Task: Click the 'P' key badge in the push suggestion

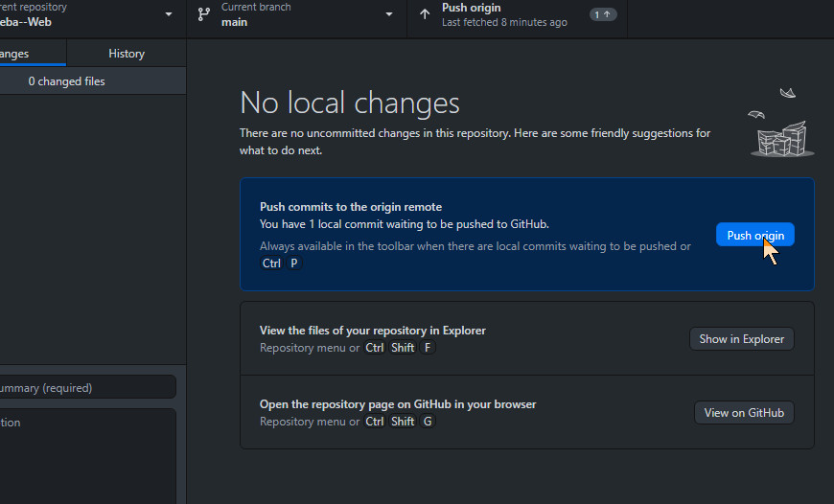Action: tap(293, 263)
